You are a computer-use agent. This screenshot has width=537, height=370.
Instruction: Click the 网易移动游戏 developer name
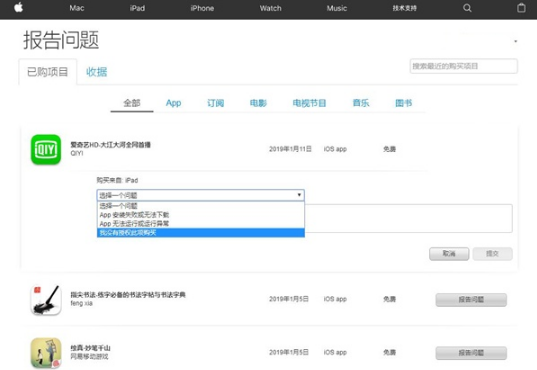pos(89,356)
